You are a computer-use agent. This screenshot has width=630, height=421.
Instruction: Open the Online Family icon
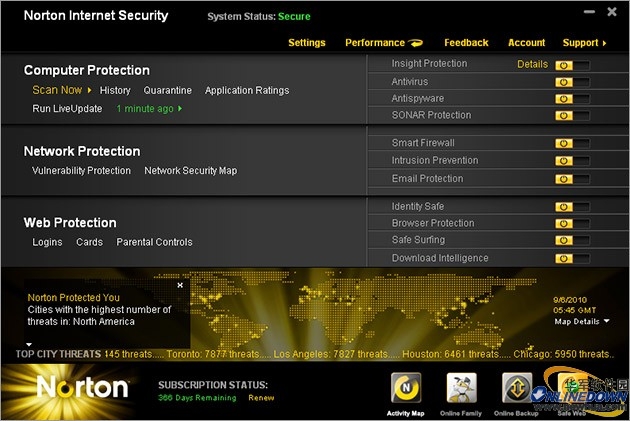tap(461, 388)
